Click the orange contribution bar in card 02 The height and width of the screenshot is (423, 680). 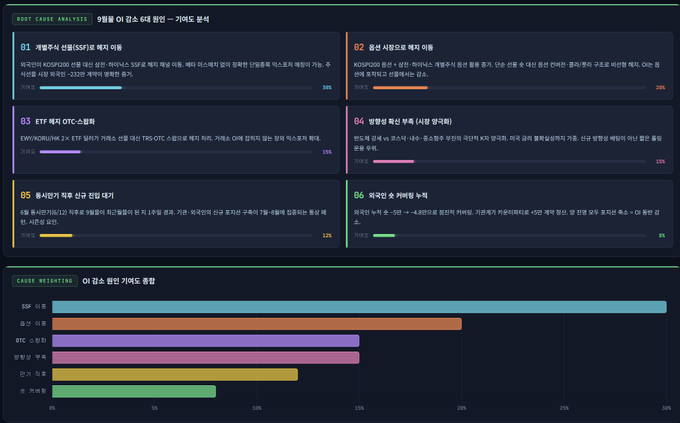coord(400,88)
